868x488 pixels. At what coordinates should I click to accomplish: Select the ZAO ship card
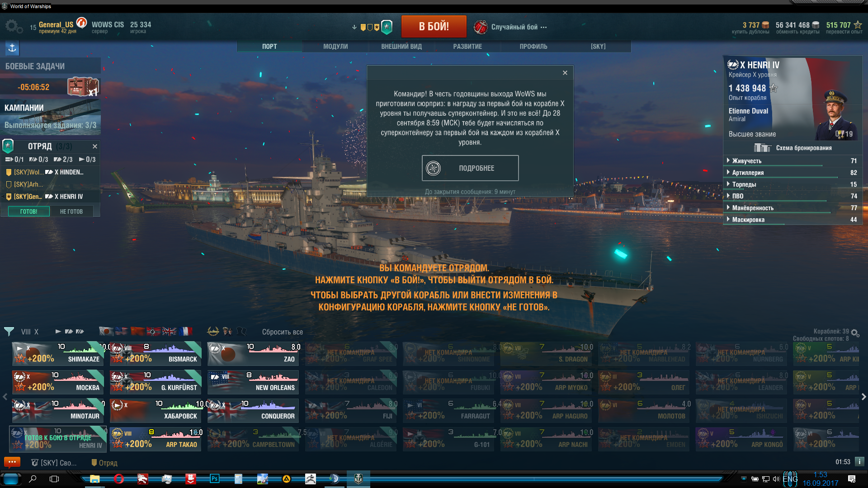(253, 354)
